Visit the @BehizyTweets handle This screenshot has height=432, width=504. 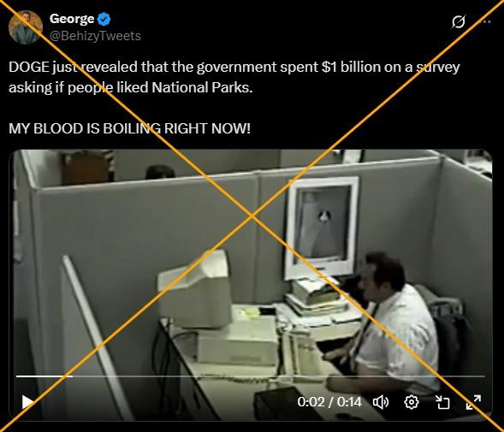coord(95,36)
